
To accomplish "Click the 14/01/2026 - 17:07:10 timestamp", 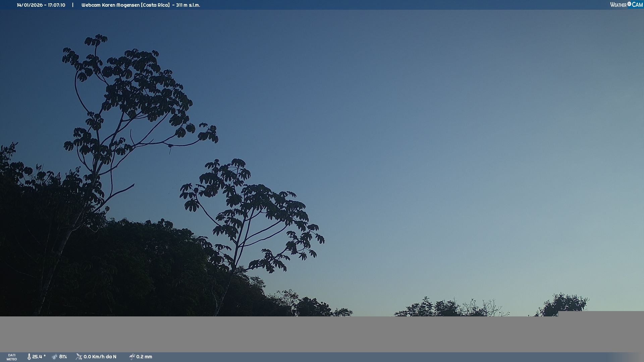I will pos(41,5).
